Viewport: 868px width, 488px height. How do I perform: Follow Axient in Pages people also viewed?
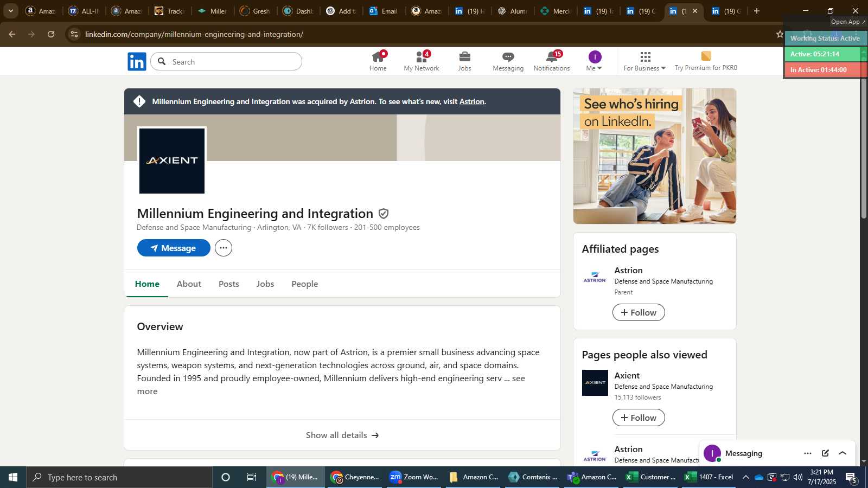point(639,418)
